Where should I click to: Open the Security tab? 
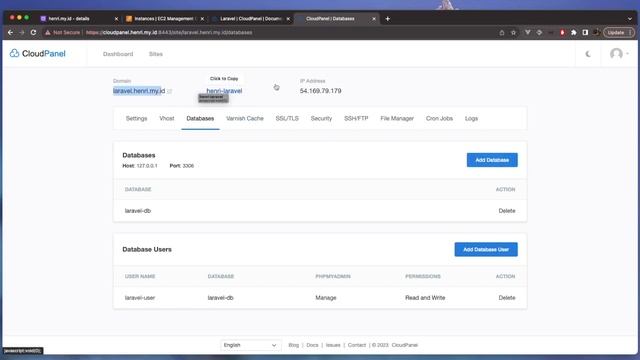[321, 118]
